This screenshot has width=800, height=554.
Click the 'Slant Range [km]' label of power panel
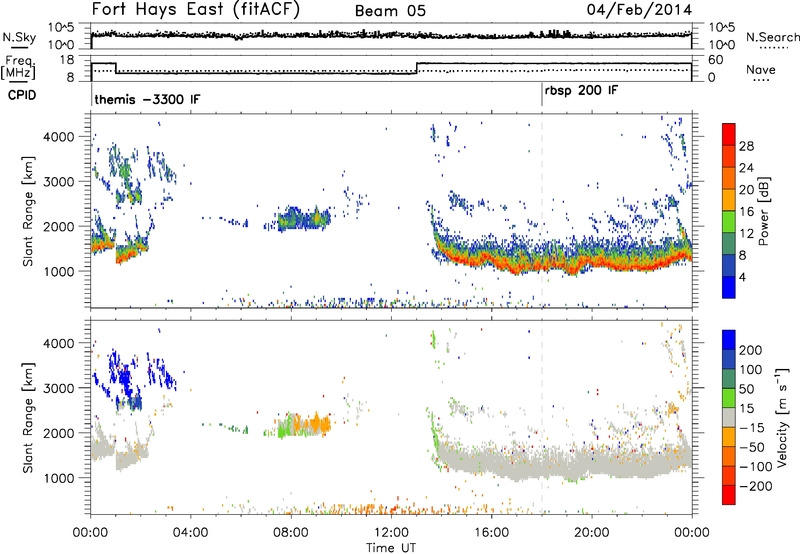pos(28,211)
